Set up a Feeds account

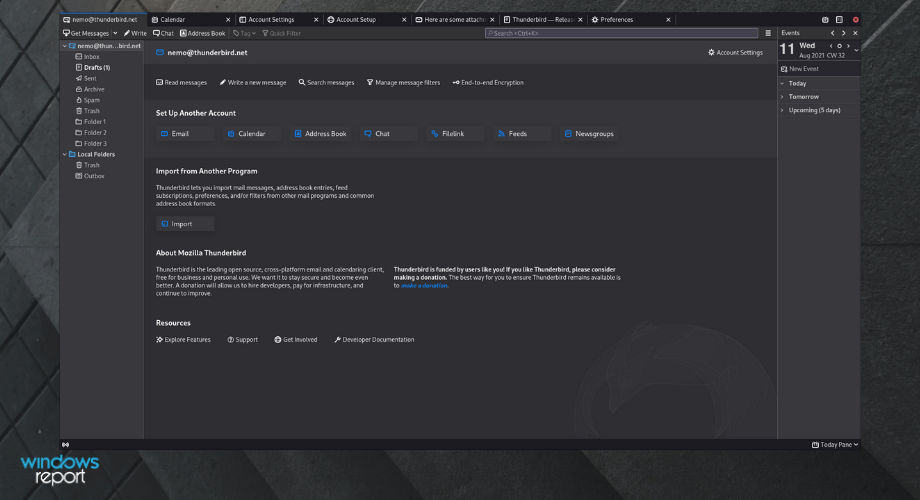(x=522, y=134)
